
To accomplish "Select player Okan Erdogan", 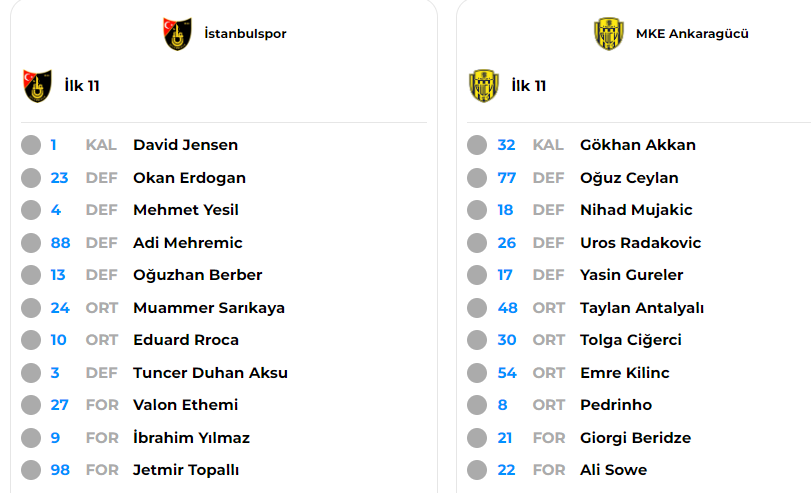I will (x=189, y=178).
